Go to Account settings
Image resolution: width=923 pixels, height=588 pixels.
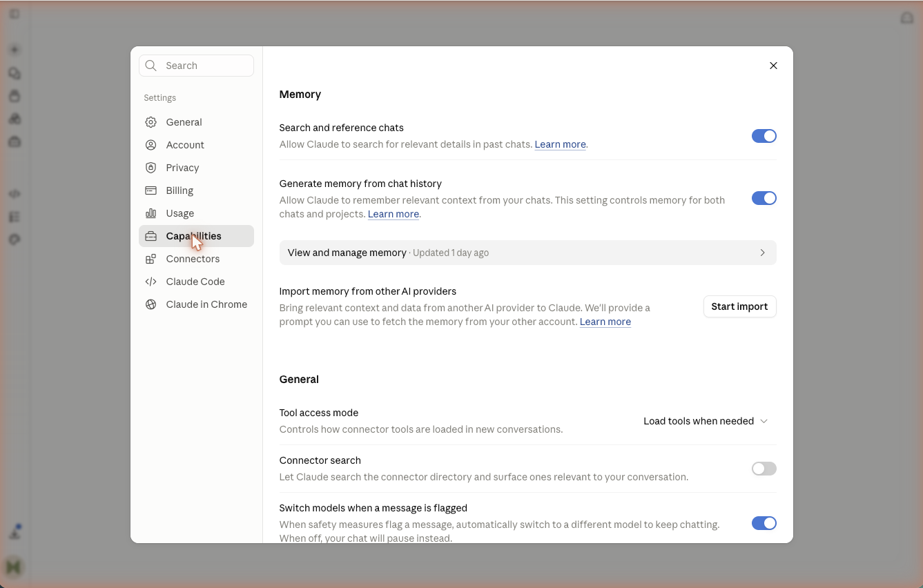point(196,145)
